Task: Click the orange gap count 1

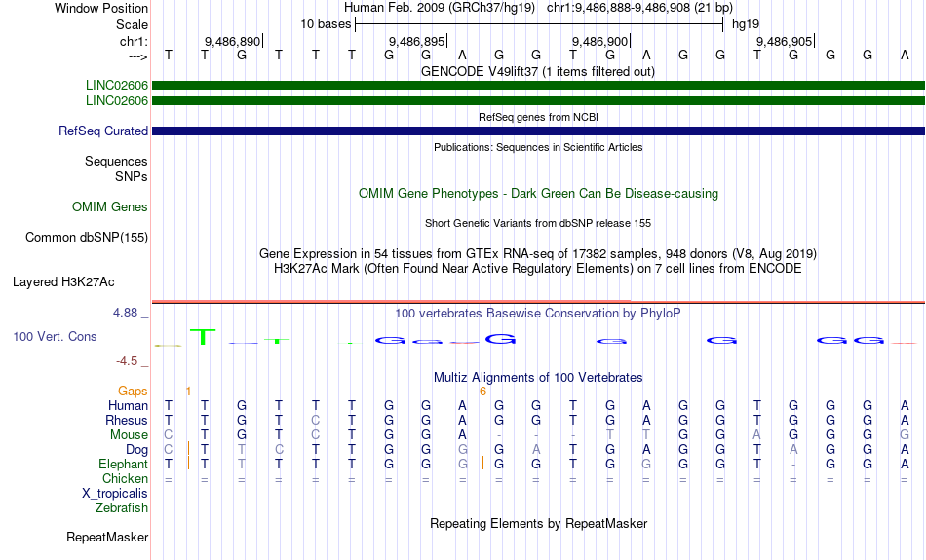Action: tap(188, 392)
